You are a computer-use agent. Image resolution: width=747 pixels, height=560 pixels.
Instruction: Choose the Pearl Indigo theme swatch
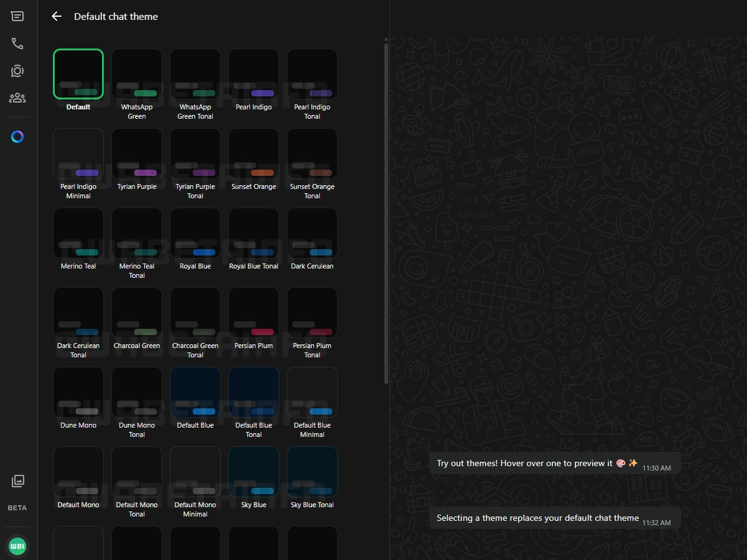pos(254,74)
